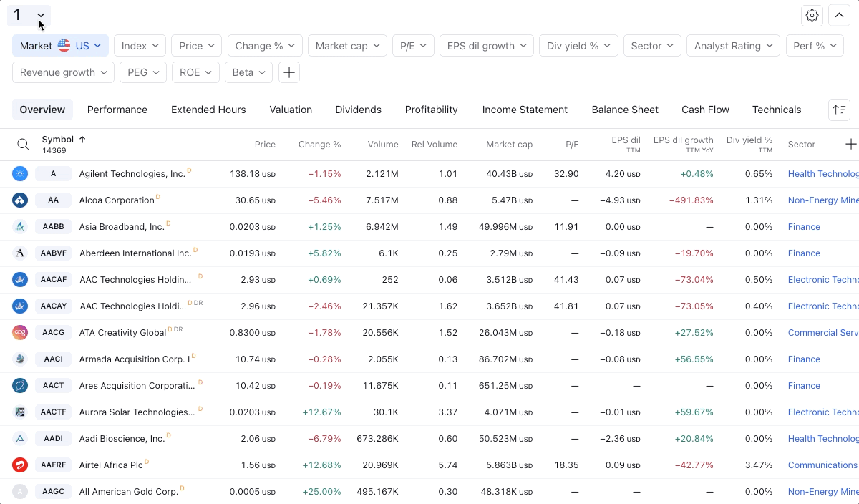Add a column using the plus icon

(x=850, y=145)
